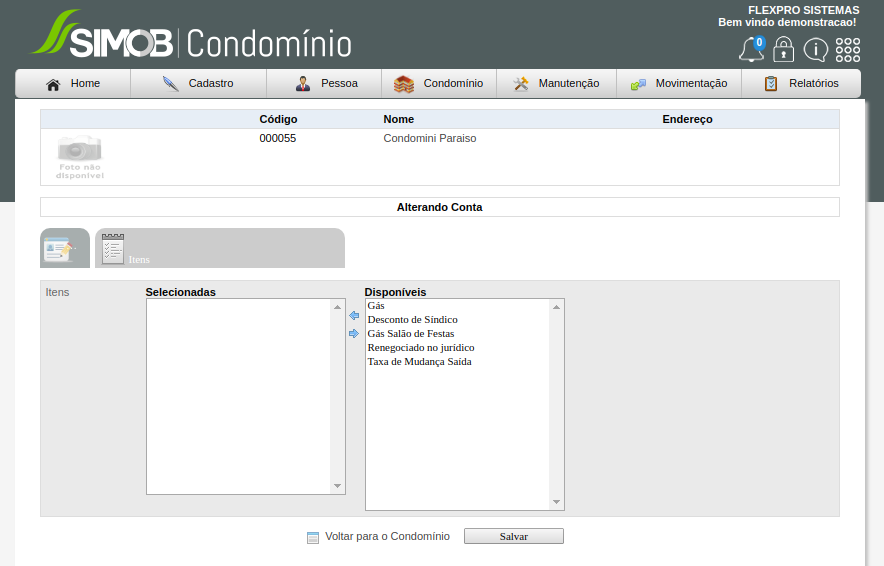Click the Endereço column header
The width and height of the screenshot is (884, 566).
pos(687,120)
